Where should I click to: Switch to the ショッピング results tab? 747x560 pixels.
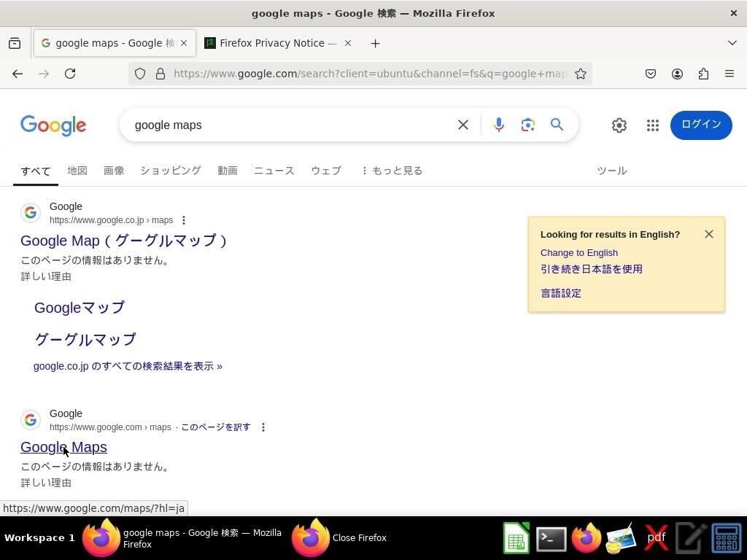(x=171, y=171)
